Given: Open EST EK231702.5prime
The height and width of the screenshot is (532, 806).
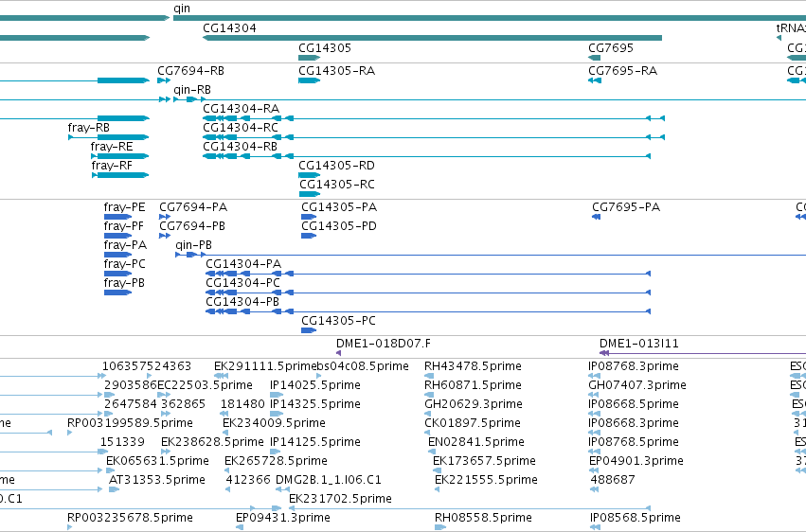Looking at the screenshot, I should pos(340,500).
